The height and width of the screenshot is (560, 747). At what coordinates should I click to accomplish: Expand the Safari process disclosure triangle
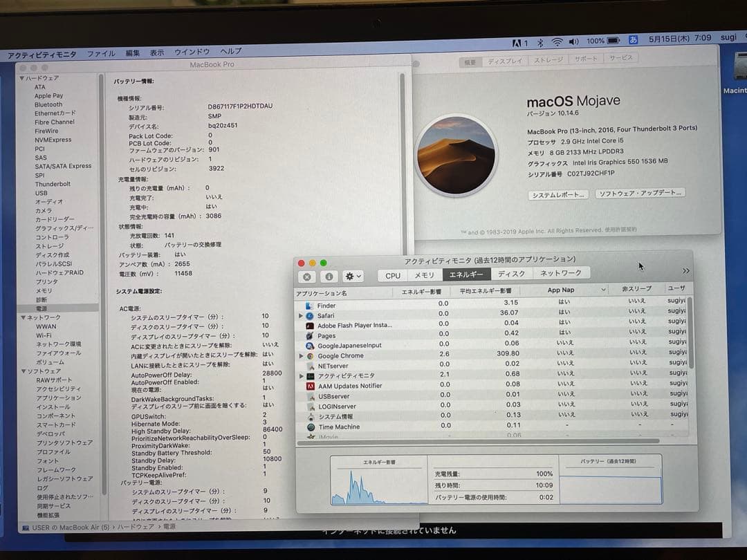(x=300, y=315)
